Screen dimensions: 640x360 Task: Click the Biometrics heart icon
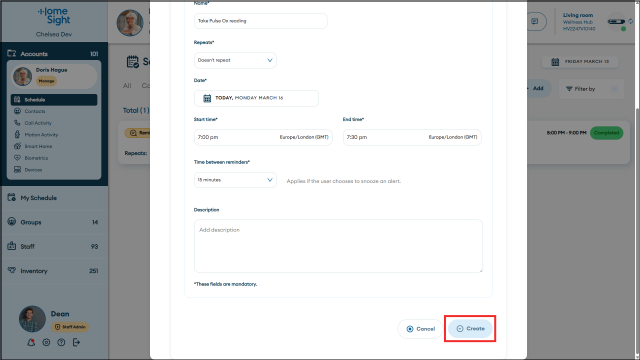point(17,158)
